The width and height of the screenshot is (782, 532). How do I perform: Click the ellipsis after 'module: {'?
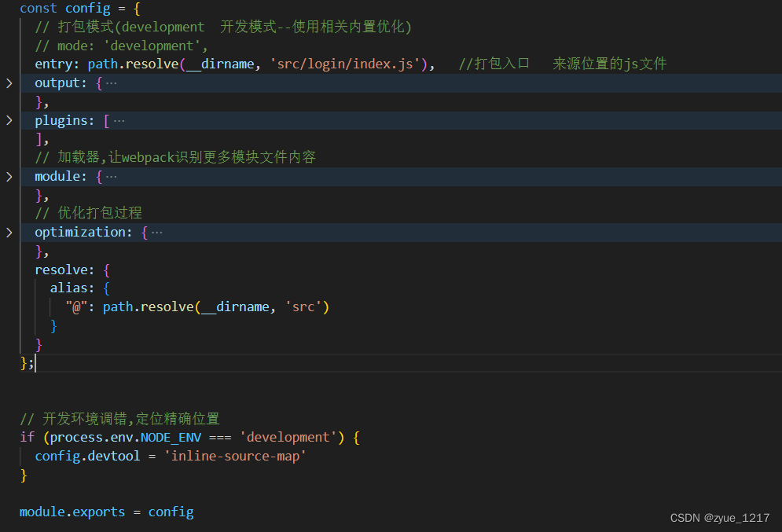click(112, 177)
